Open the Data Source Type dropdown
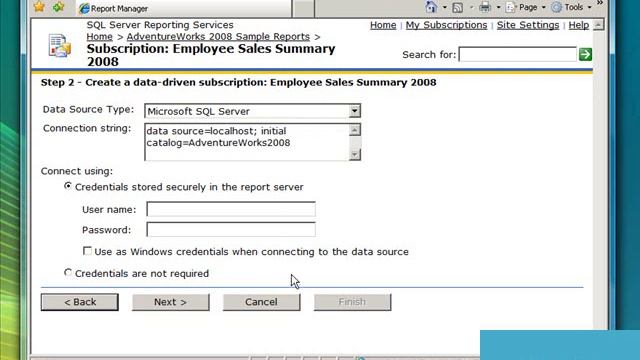Image resolution: width=640 pixels, height=360 pixels. 252,111
